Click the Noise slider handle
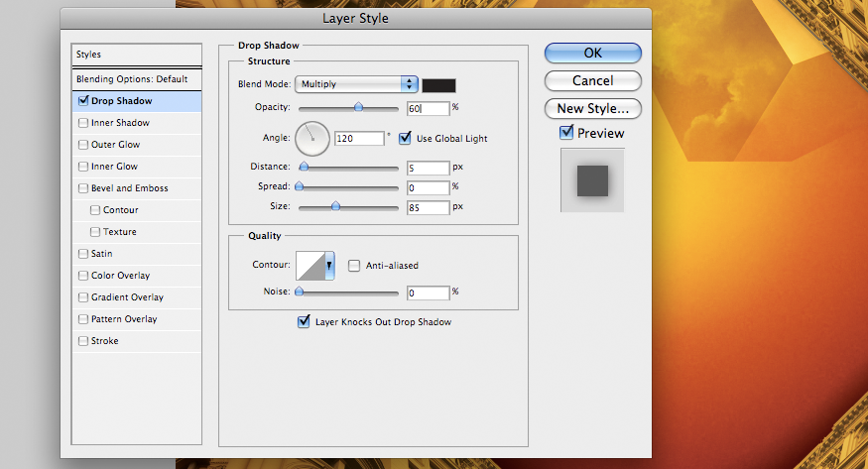The height and width of the screenshot is (469, 868). [299, 291]
